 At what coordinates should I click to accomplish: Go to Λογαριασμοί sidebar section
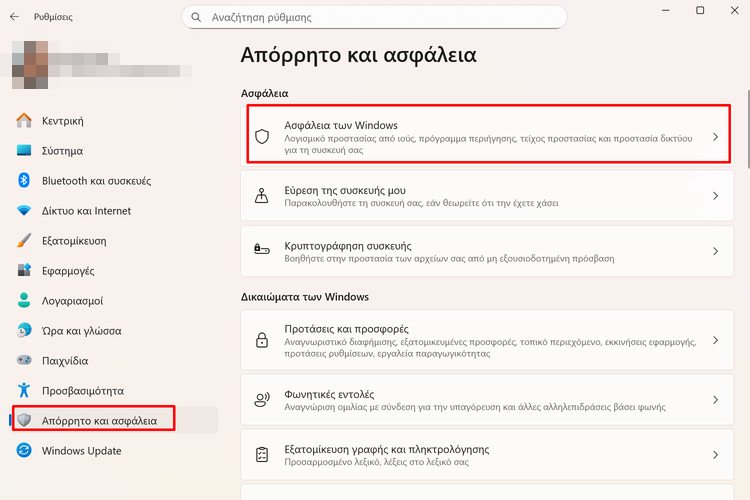72,301
